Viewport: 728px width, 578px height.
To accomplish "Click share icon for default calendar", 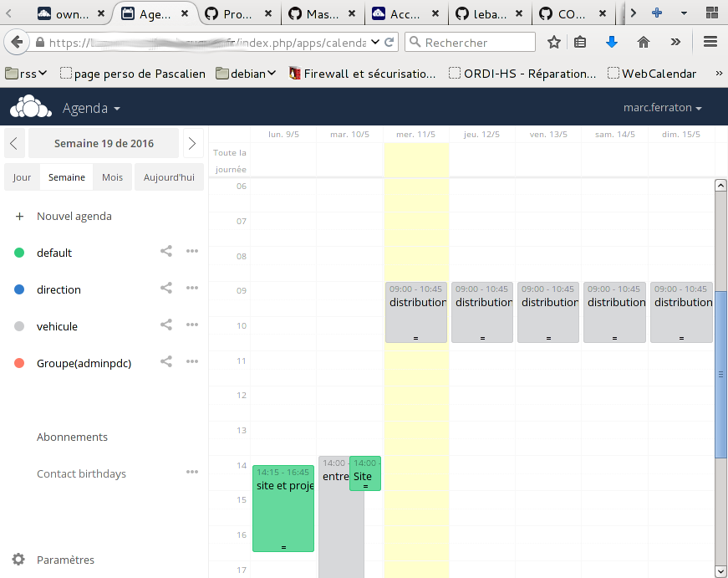I will click(x=165, y=252).
